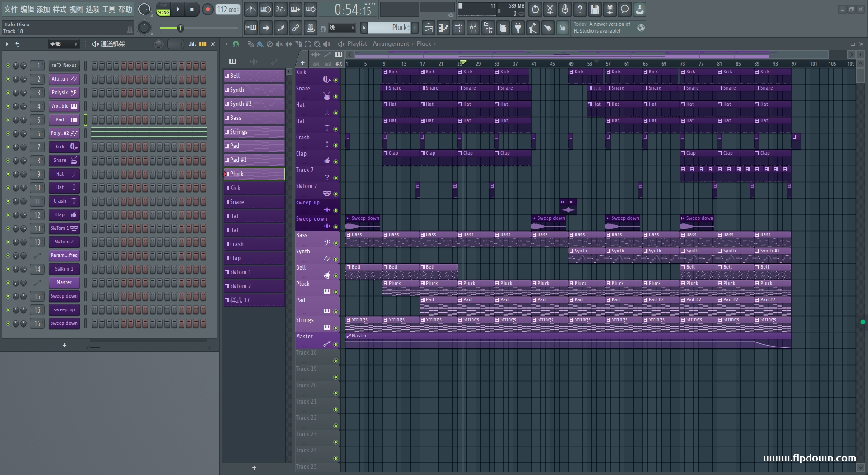Open the 样式 menu
This screenshot has width=868, height=475.
click(x=60, y=9)
